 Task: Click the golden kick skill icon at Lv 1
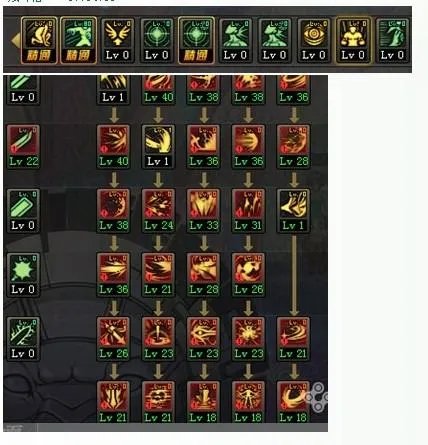293,210
